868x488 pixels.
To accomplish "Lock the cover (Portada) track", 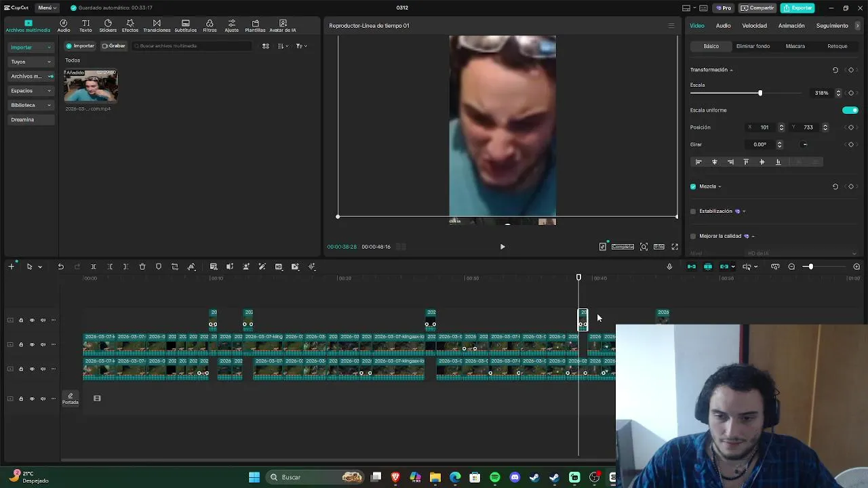I will pos(21,399).
